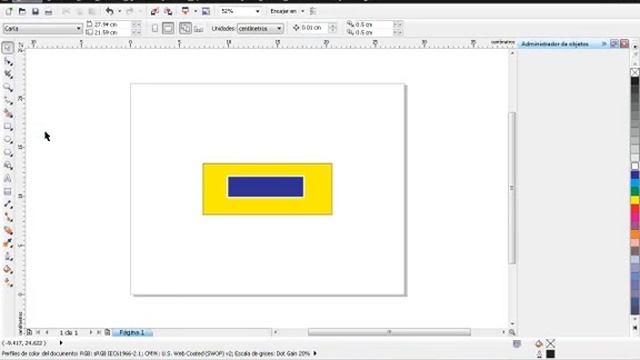Pick the blue swatch in the palette

[635, 175]
